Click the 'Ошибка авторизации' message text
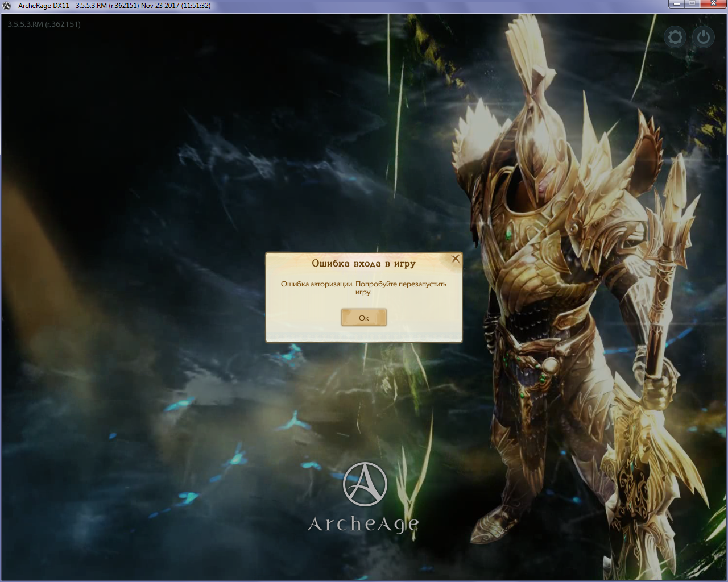The width and height of the screenshot is (728, 582). 363,288
